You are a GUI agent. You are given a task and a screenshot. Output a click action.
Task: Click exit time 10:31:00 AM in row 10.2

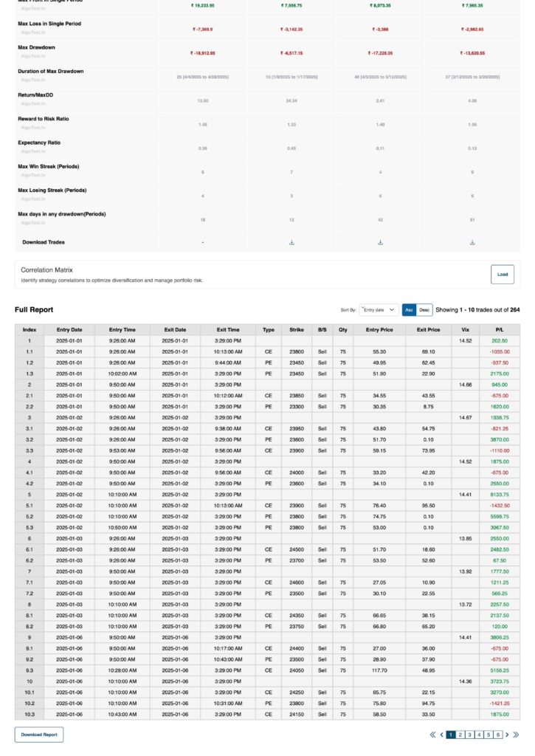(x=228, y=704)
